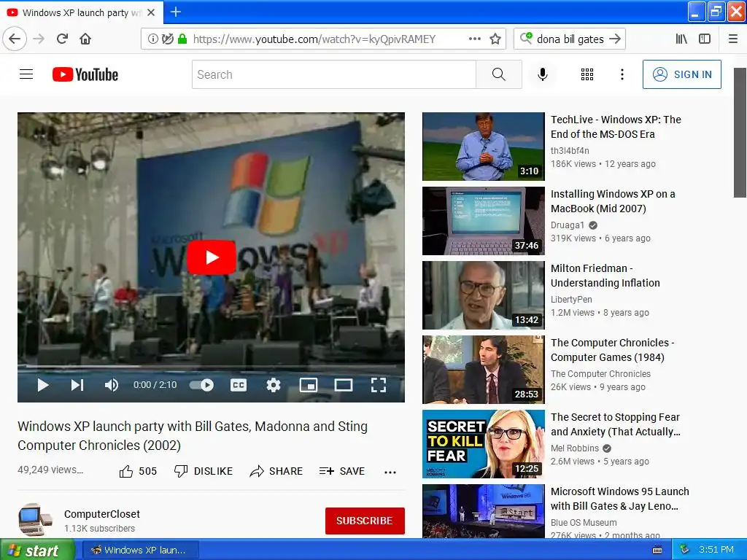The image size is (747, 560).
Task: Open Milton Friedman Understanding Inflation thumbnail
Action: (483, 295)
